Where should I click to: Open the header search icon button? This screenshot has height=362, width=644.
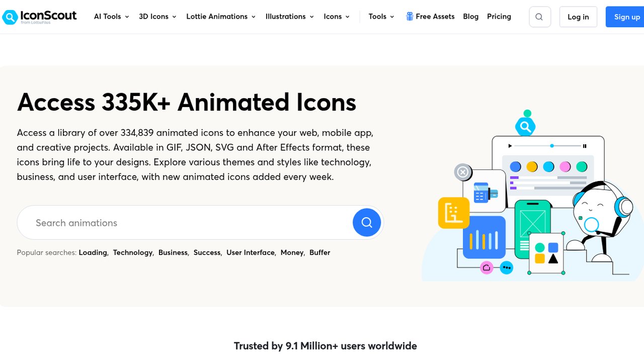click(x=540, y=17)
